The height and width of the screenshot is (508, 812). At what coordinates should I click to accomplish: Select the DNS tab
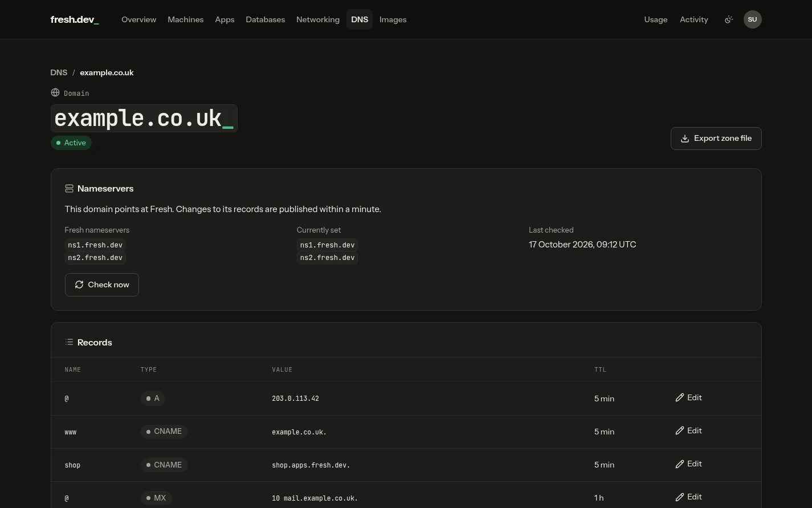(360, 19)
